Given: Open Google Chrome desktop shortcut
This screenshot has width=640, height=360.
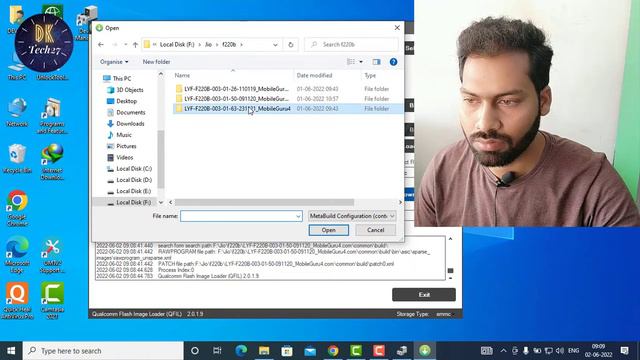Looking at the screenshot, I should click(17, 209).
